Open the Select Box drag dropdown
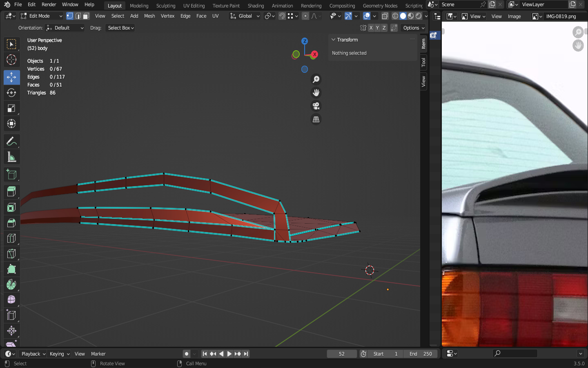Viewport: 588px width, 368px height. (x=120, y=28)
